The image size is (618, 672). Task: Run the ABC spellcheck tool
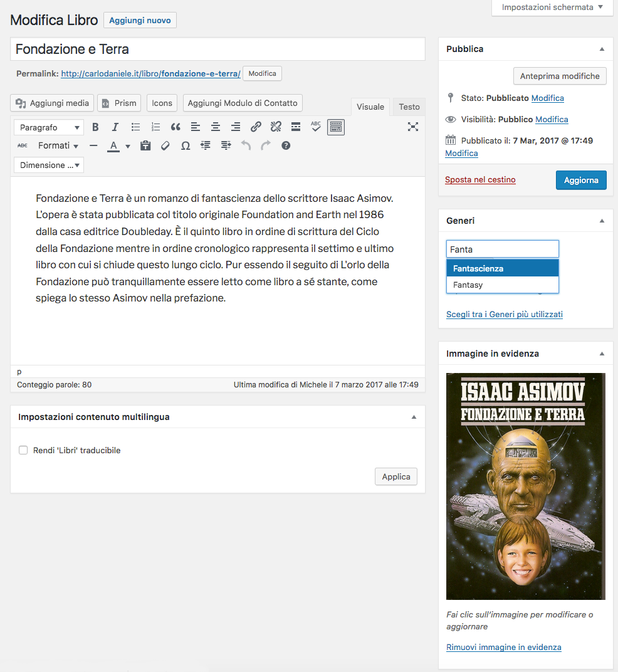coord(316,127)
